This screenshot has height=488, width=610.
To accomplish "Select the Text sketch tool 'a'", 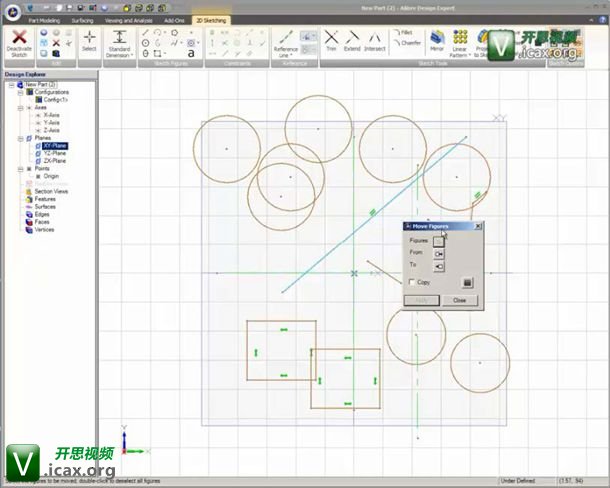I will (191, 53).
